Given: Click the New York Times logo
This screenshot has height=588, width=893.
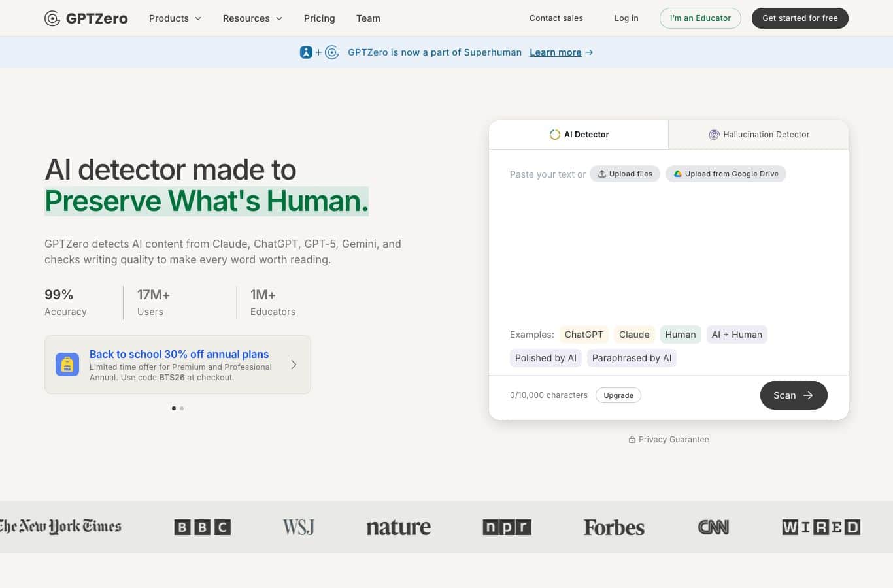Looking at the screenshot, I should (61, 527).
